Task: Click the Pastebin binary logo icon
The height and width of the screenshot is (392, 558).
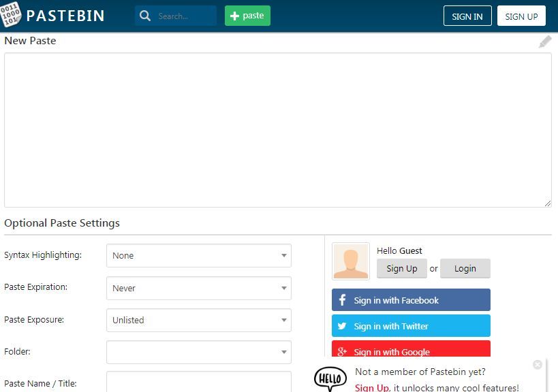Action: (12, 15)
